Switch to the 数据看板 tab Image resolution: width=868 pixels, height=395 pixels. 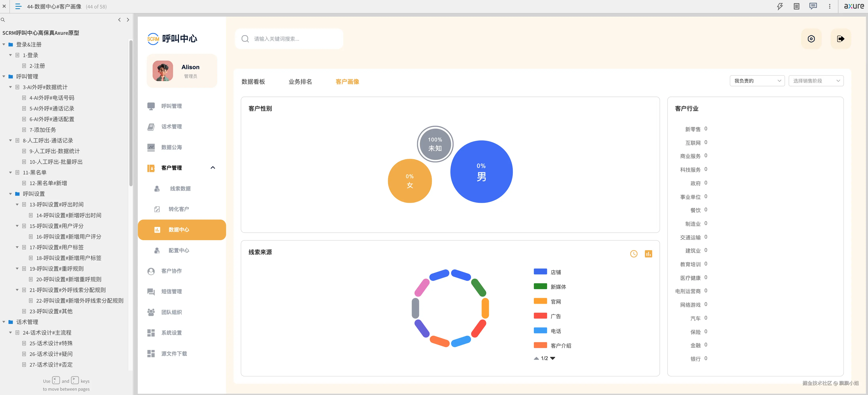253,82
